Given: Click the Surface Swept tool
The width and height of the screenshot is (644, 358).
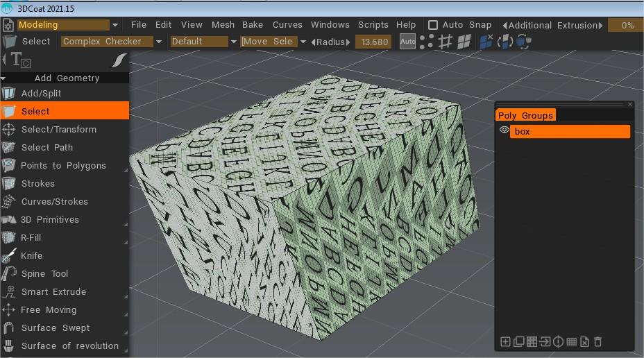Looking at the screenshot, I should coord(56,327).
